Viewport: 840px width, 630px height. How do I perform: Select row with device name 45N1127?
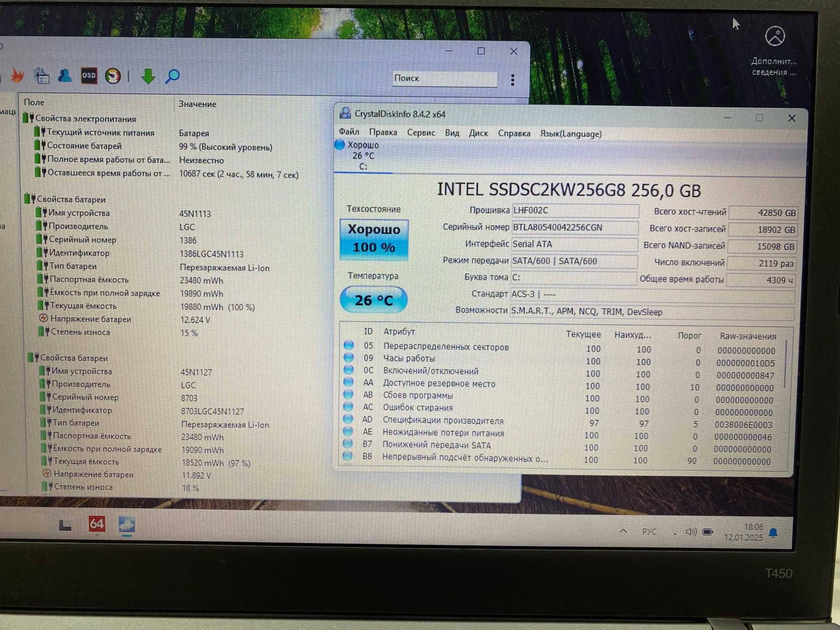pos(126,372)
